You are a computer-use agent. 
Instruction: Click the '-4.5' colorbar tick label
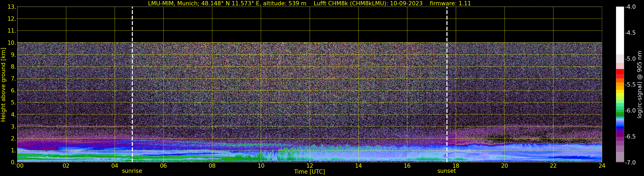point(630,33)
